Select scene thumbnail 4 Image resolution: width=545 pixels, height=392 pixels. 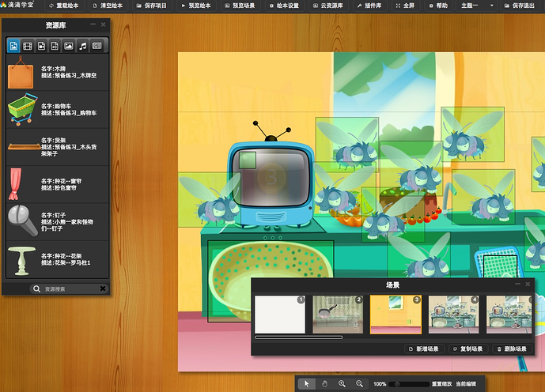(x=453, y=315)
